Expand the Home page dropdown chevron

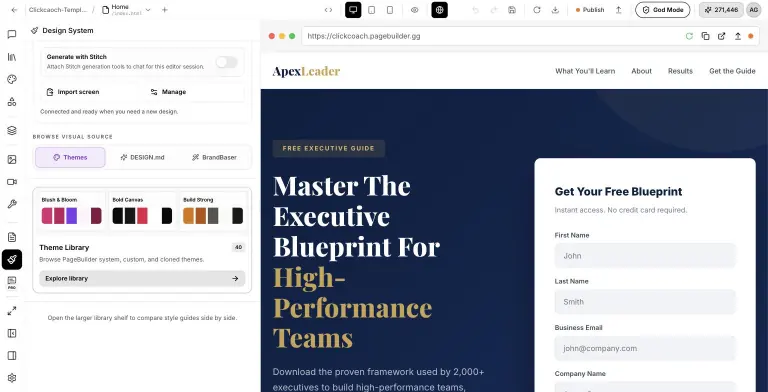coord(148,10)
